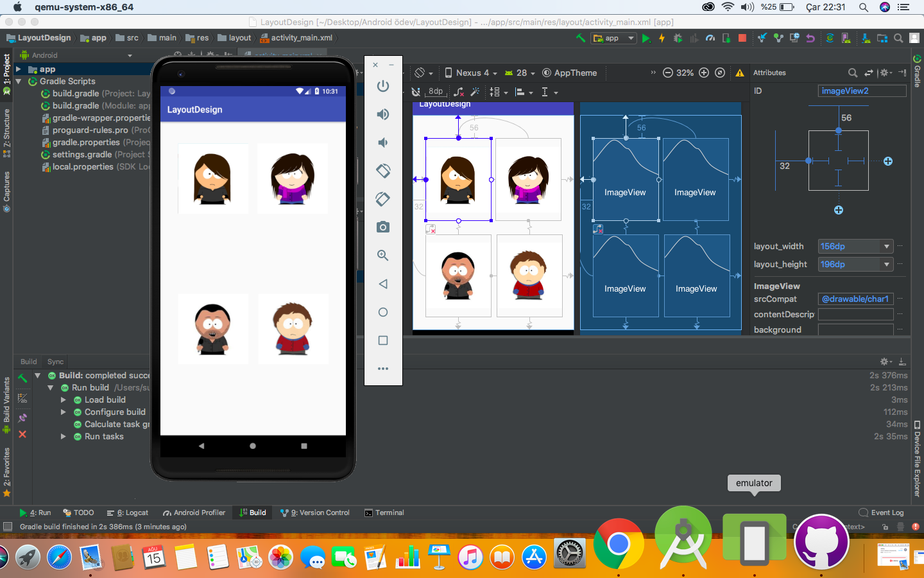Open Event Log button
Image resolution: width=924 pixels, height=578 pixels.
point(881,512)
